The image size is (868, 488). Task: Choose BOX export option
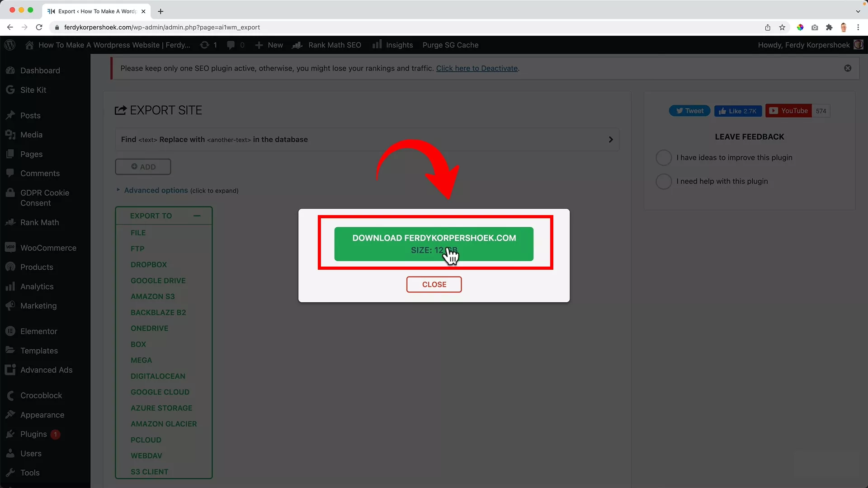138,344
